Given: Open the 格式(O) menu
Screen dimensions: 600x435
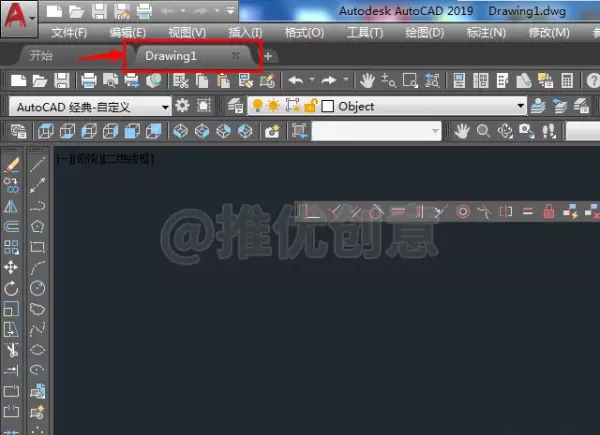Looking at the screenshot, I should [304, 33].
